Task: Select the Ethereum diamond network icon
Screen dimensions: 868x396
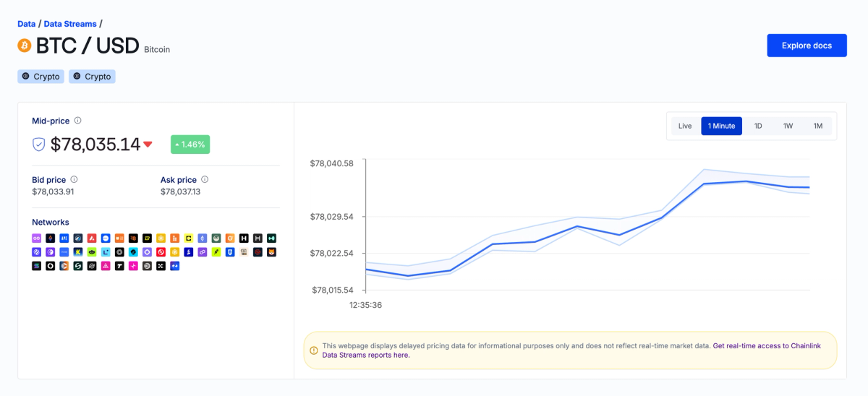Action: 202,238
